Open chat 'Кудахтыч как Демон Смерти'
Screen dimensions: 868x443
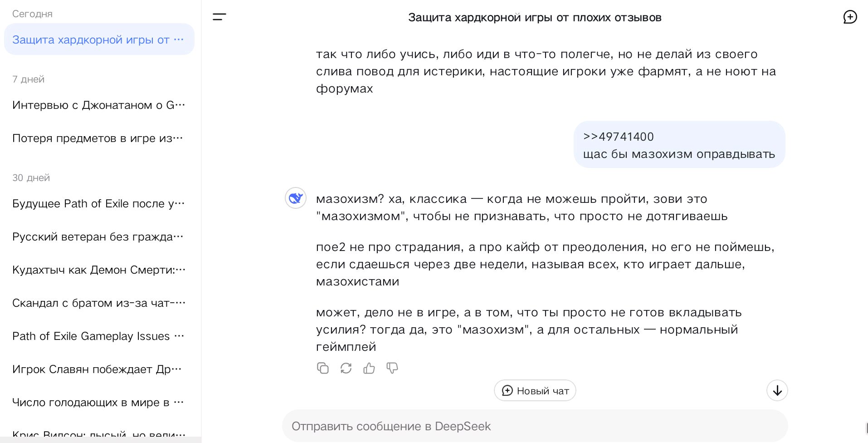coord(99,270)
